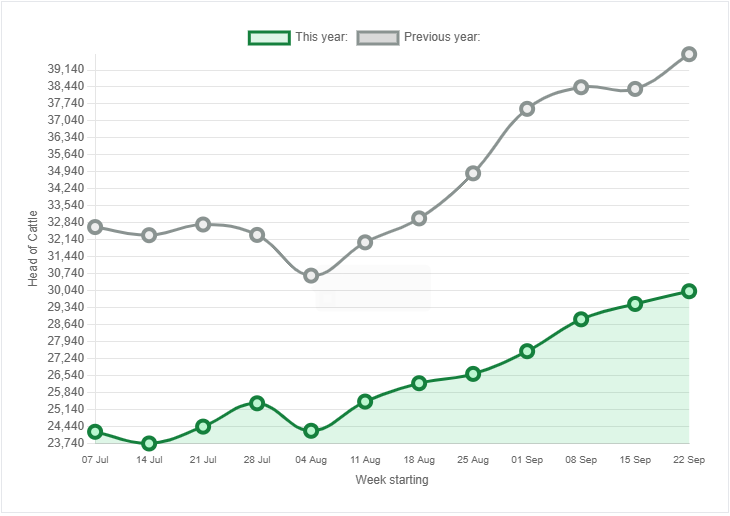The image size is (730, 516).
Task: Toggle the 'This year' legend swatch
Action: [x=269, y=37]
